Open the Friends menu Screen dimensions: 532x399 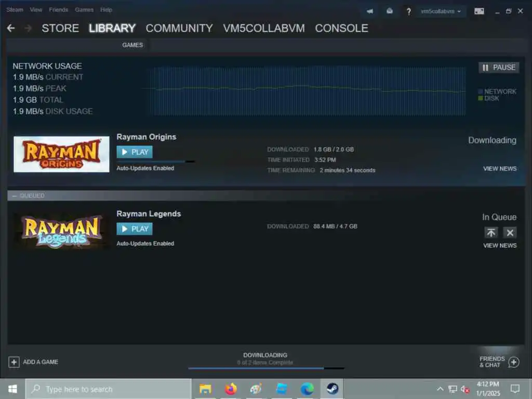59,10
